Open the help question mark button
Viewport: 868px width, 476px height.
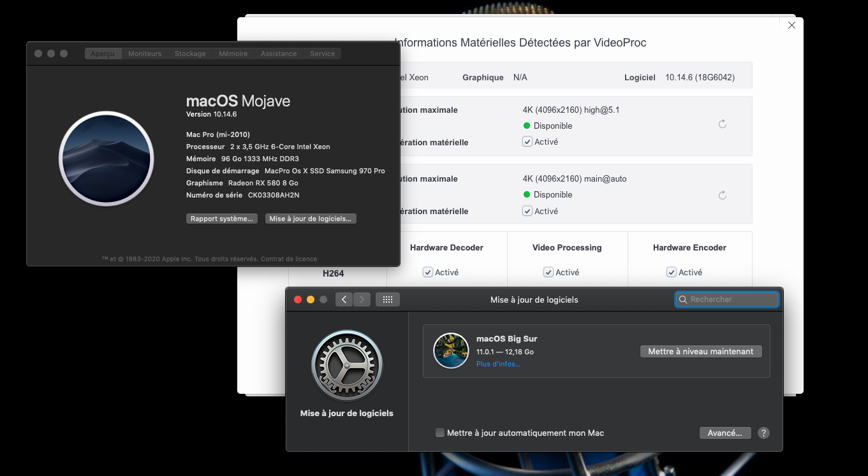pyautogui.click(x=763, y=433)
